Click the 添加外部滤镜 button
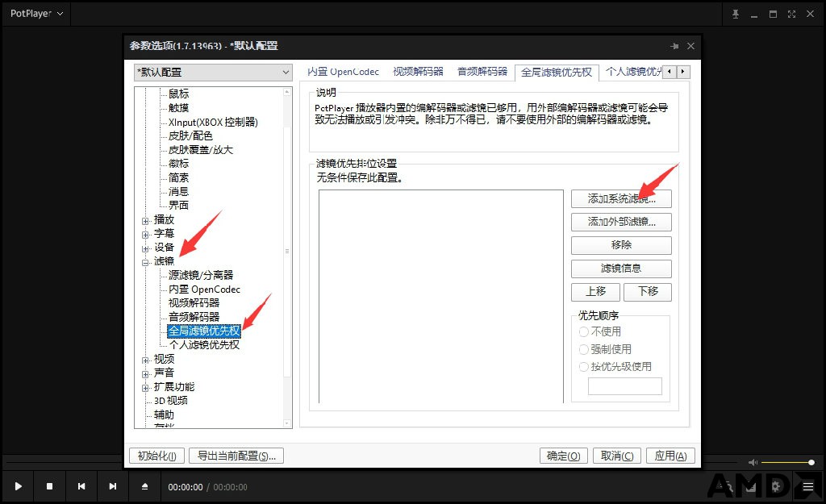 pos(621,222)
